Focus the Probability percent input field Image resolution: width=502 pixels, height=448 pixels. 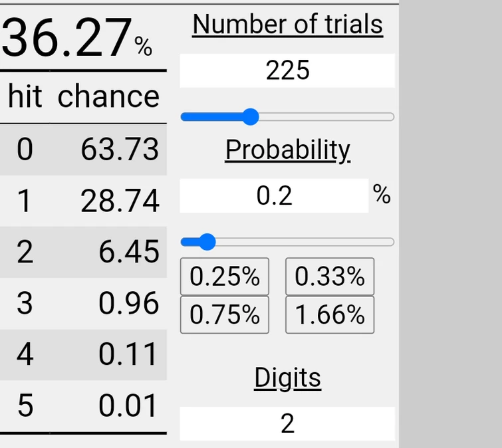coord(274,195)
